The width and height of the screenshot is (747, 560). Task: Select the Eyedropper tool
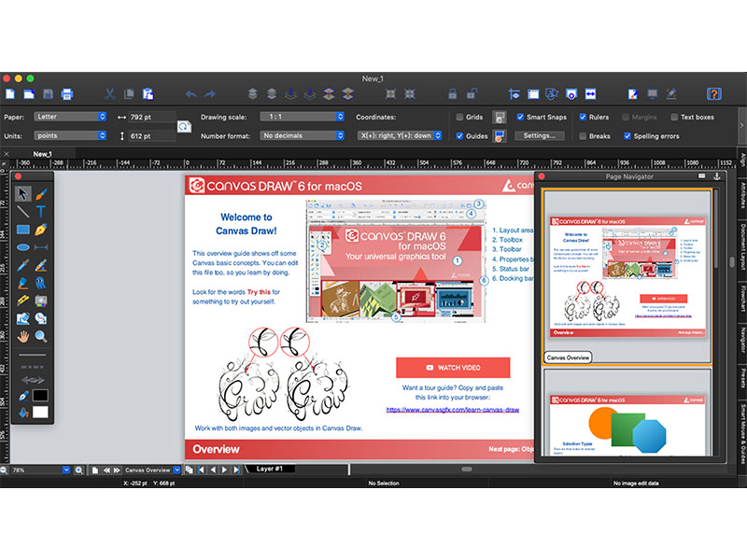tap(22, 265)
